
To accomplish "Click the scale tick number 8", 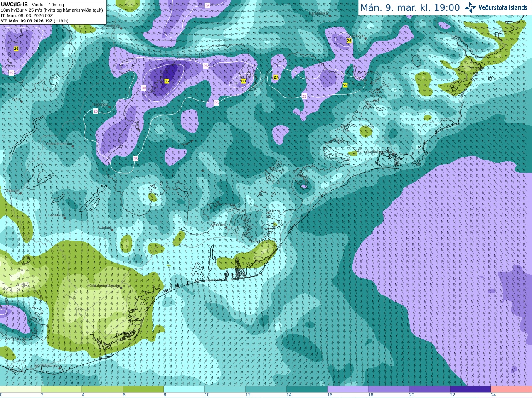I will [x=165, y=395].
